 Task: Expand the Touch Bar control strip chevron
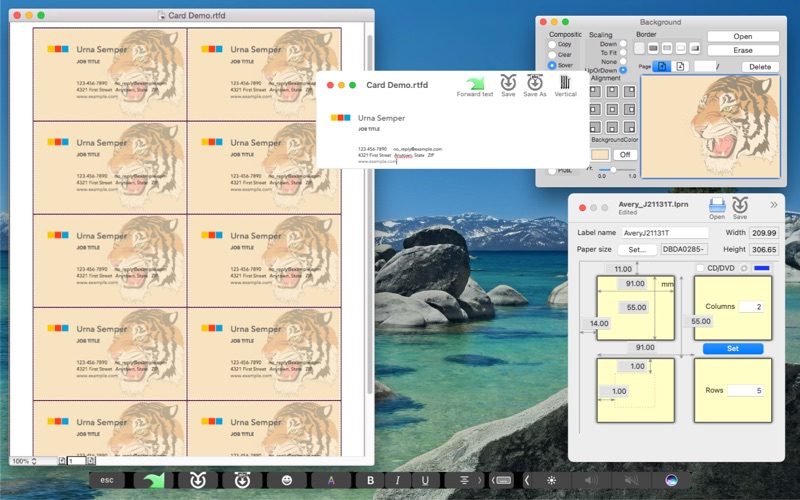(527, 480)
